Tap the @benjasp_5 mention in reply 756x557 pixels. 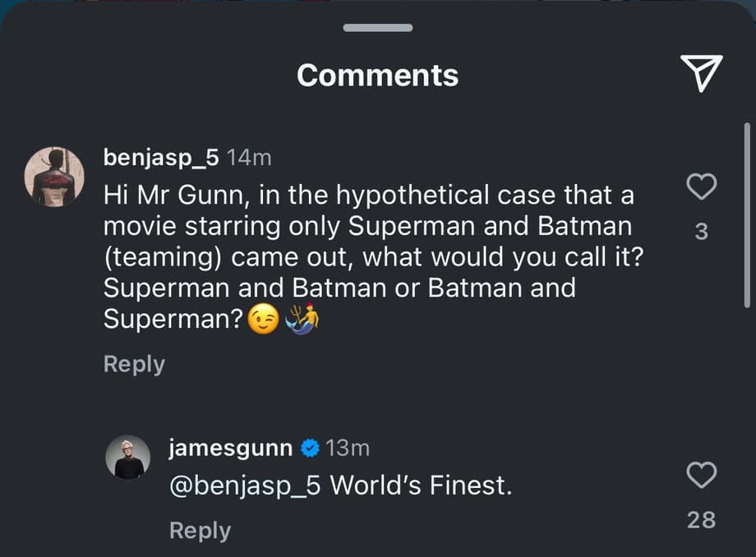tap(245, 486)
